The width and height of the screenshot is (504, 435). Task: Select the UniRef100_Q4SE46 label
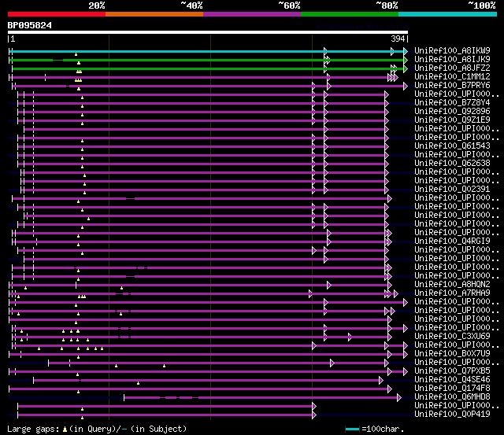(452, 379)
